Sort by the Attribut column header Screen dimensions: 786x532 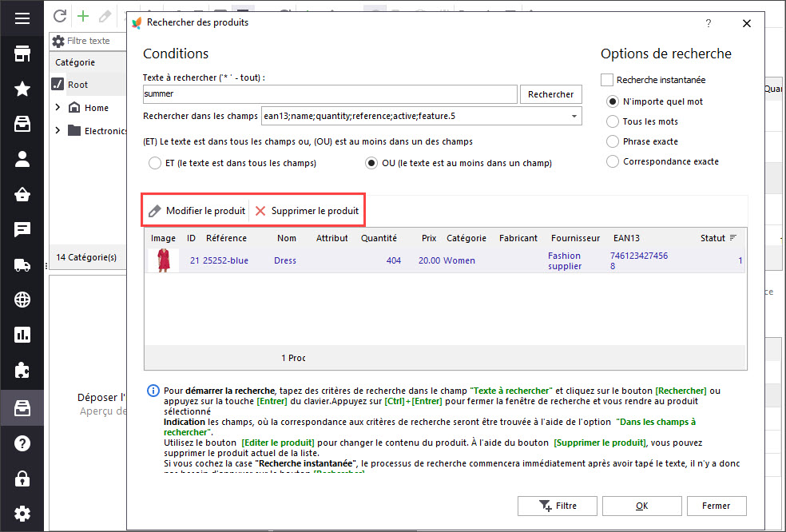coord(331,238)
